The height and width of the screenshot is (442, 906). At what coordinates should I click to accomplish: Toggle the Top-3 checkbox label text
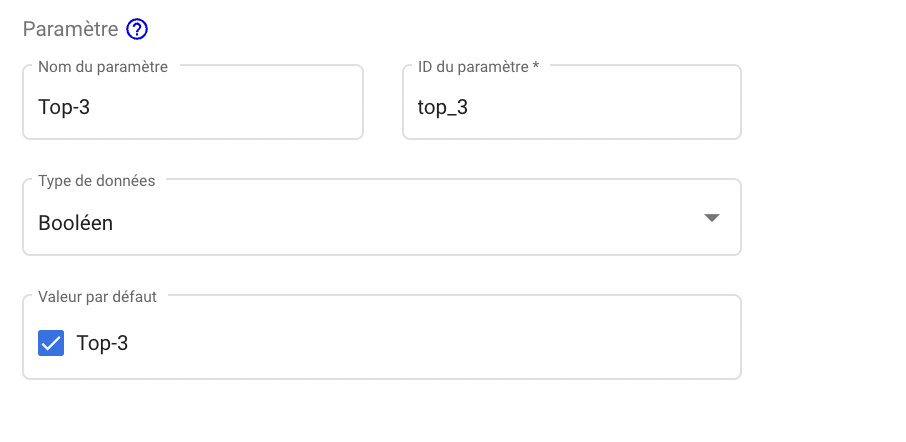click(102, 343)
